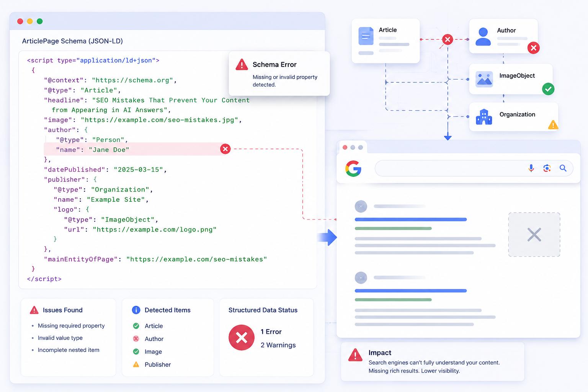Screen dimensions: 588x392
Task: Click the "ArticlePage Schema (JSON-LD)" heading
Action: [72, 41]
